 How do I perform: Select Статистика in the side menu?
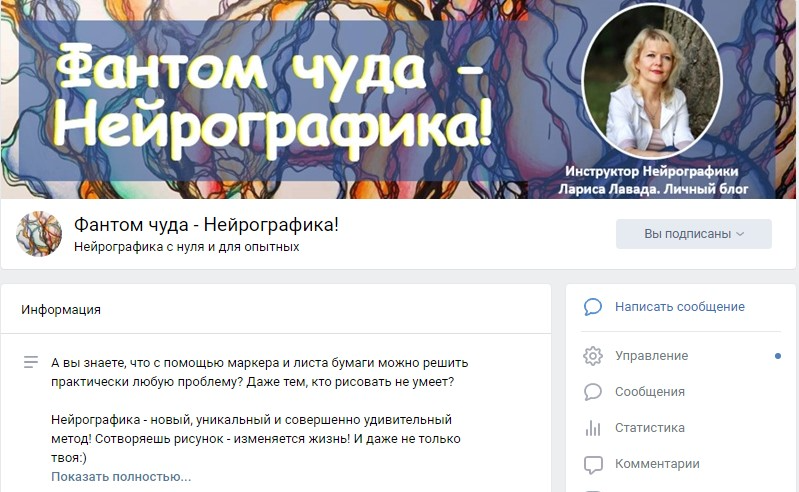point(650,428)
